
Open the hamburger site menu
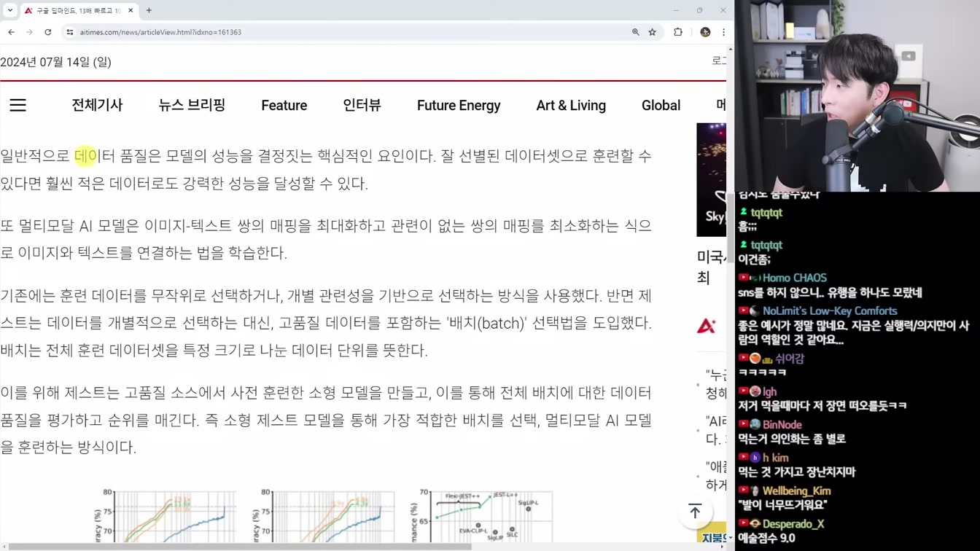(x=17, y=105)
